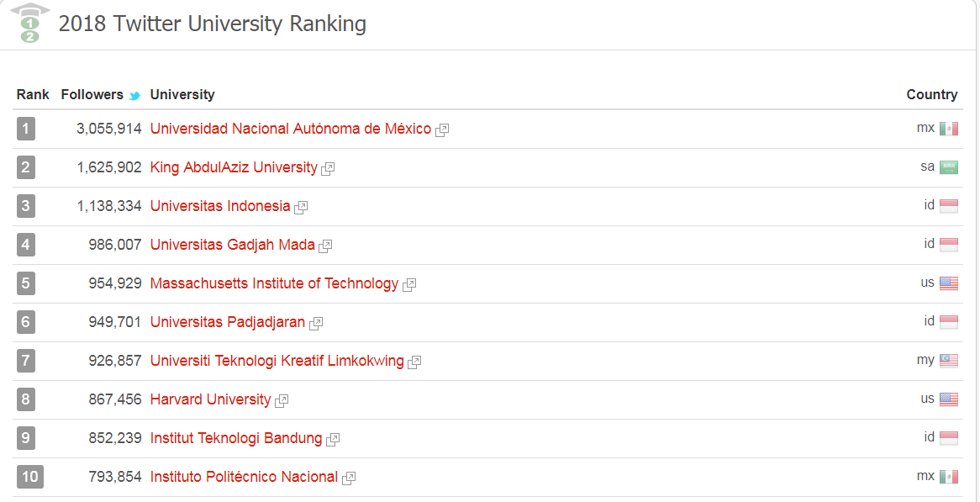Open the Universitas Gadjah Mada link
Screen dimensions: 980x502
point(232,245)
